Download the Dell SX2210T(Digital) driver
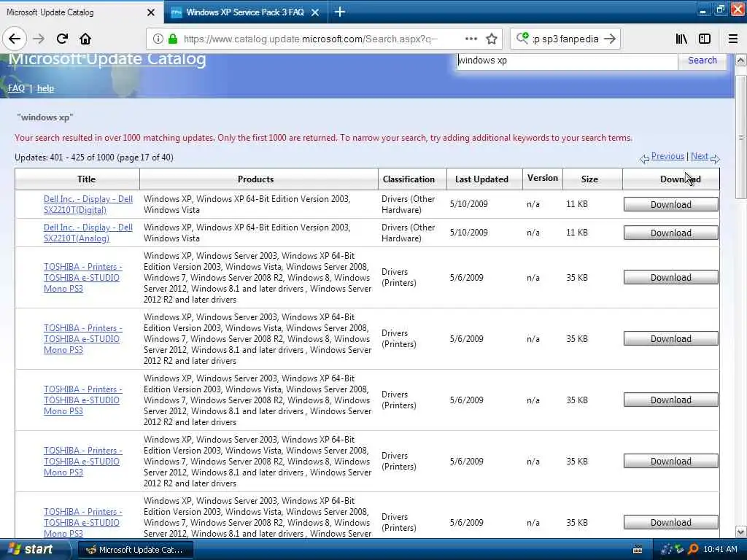The width and height of the screenshot is (747, 560). coord(671,204)
